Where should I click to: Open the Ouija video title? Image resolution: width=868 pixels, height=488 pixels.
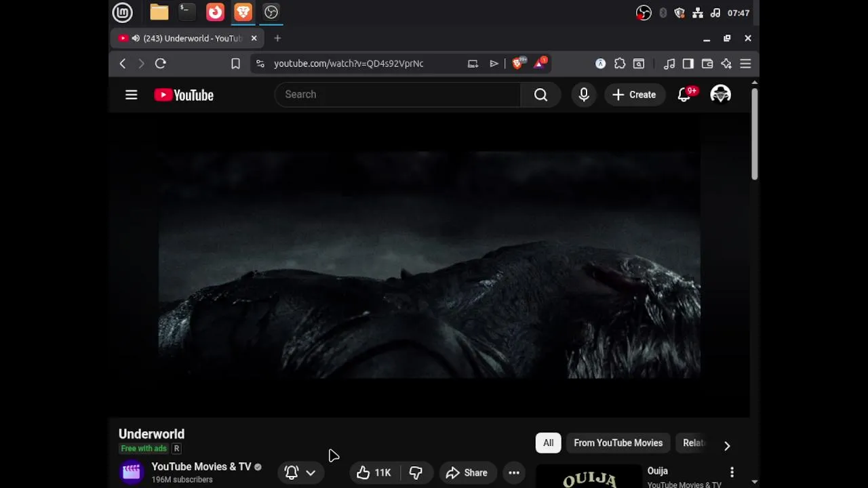pos(658,471)
